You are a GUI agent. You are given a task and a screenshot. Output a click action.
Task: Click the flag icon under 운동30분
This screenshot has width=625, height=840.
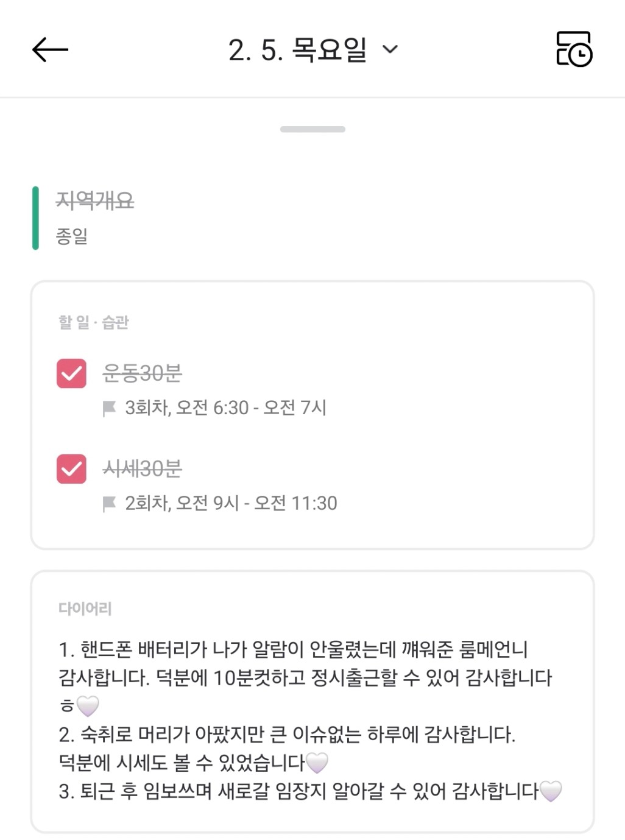[110, 408]
